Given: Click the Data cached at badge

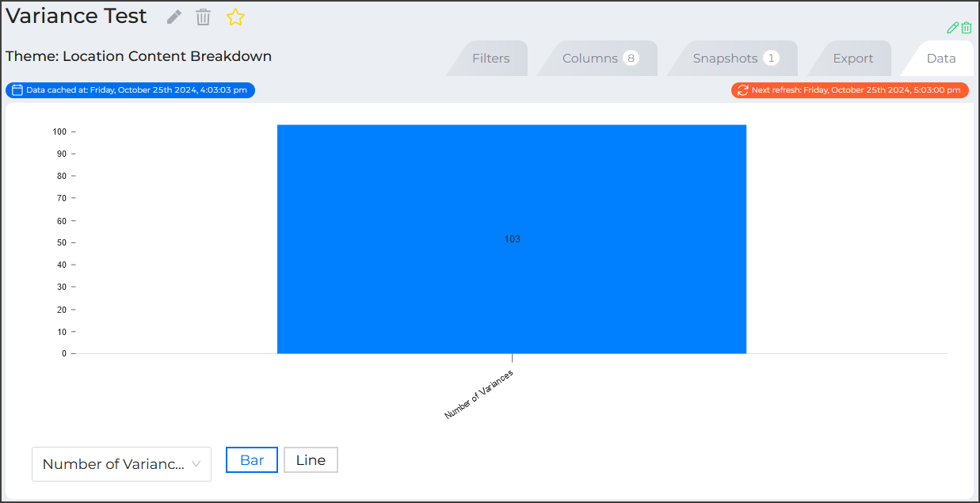Looking at the screenshot, I should [130, 90].
